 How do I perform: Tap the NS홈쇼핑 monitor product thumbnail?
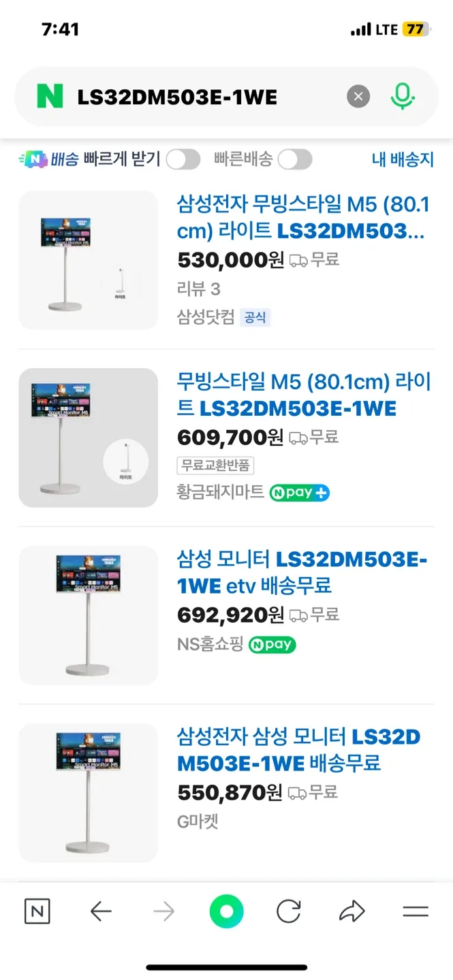(89, 615)
